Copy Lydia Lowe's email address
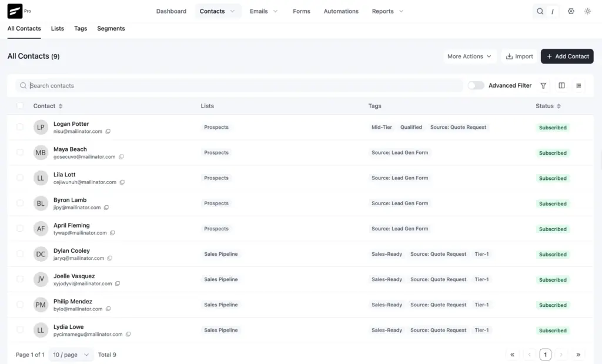 click(x=128, y=334)
